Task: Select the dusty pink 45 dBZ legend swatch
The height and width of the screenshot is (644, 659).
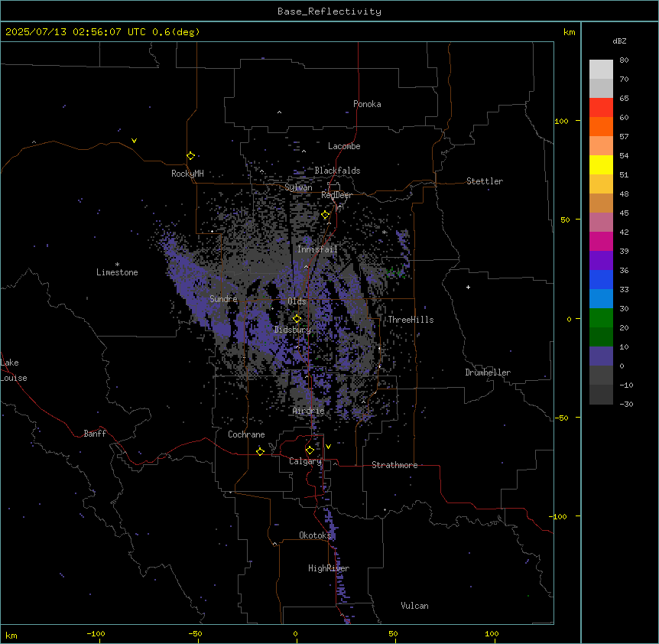Action: click(601, 223)
